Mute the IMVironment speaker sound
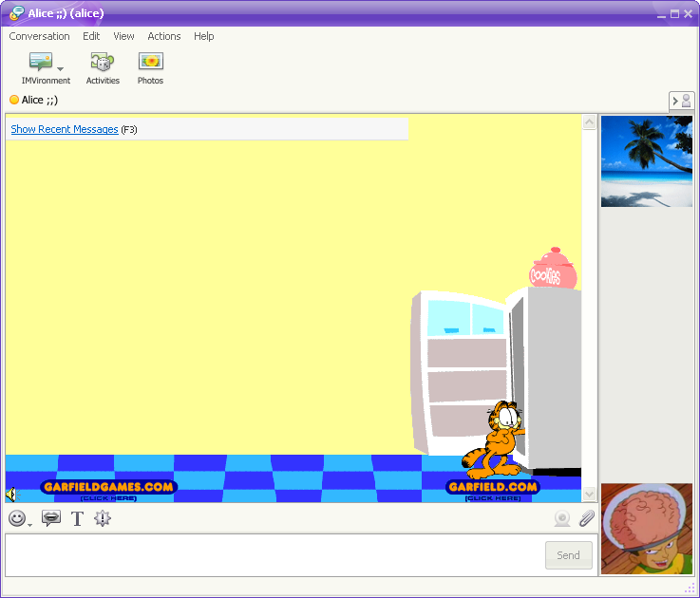Image resolution: width=700 pixels, height=598 pixels. point(11,495)
